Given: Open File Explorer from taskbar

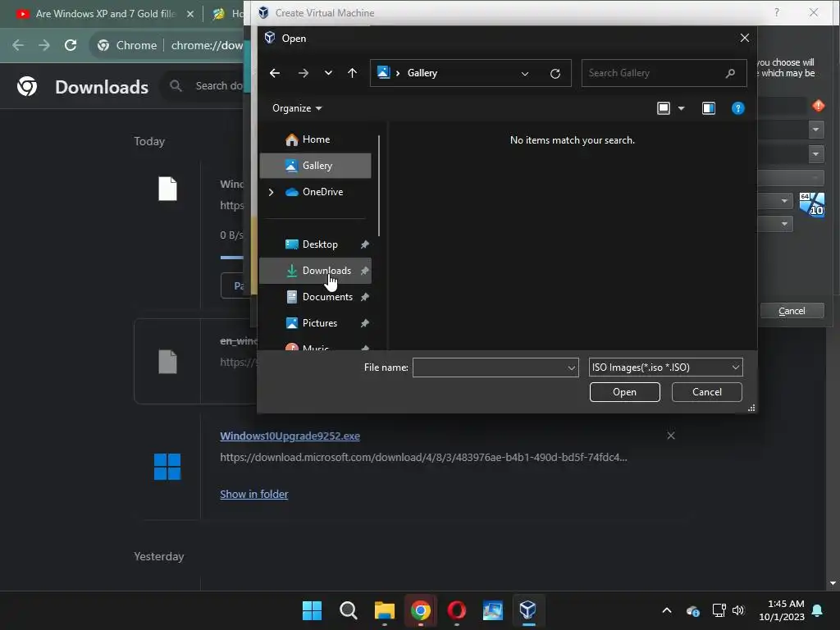Looking at the screenshot, I should (384, 610).
